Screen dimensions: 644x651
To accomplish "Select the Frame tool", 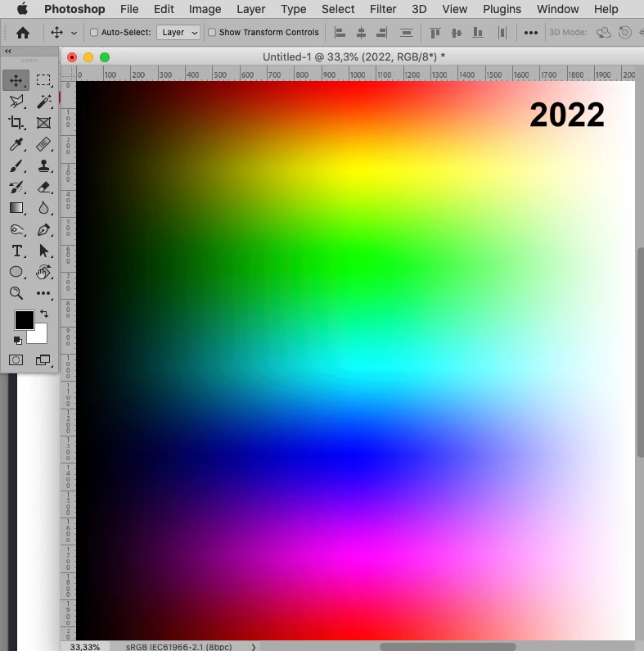I will click(x=43, y=123).
